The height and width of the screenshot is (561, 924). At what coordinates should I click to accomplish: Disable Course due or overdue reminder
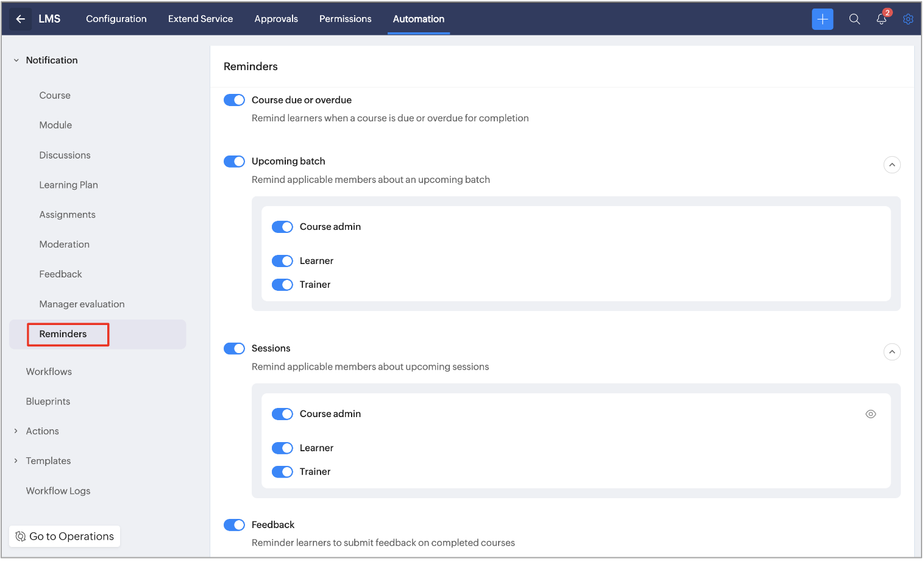tap(234, 100)
